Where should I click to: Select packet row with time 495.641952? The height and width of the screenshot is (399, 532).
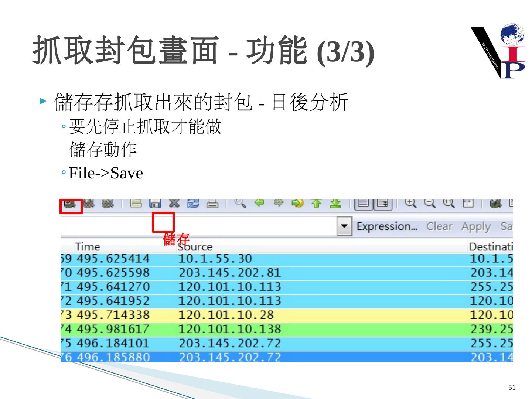(x=287, y=301)
